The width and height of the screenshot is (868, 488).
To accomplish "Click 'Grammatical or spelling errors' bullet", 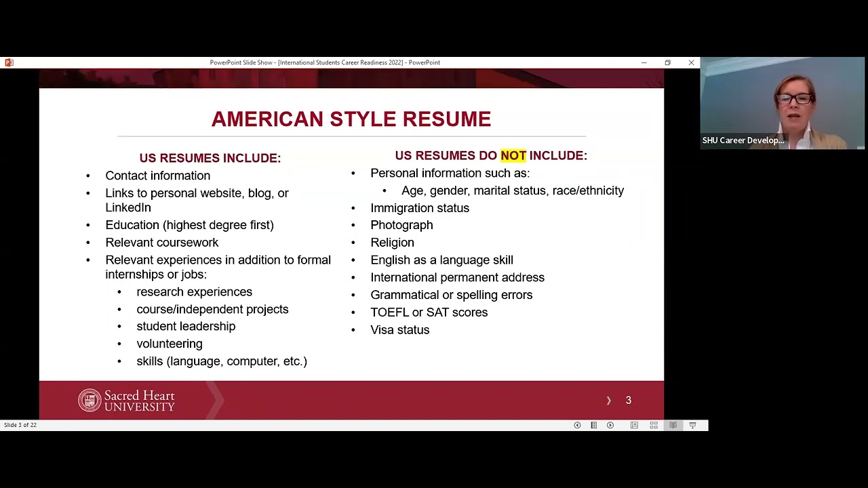I will tap(451, 295).
